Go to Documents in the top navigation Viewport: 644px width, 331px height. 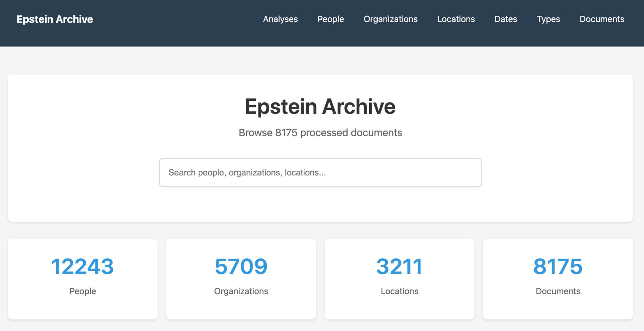tap(601, 19)
